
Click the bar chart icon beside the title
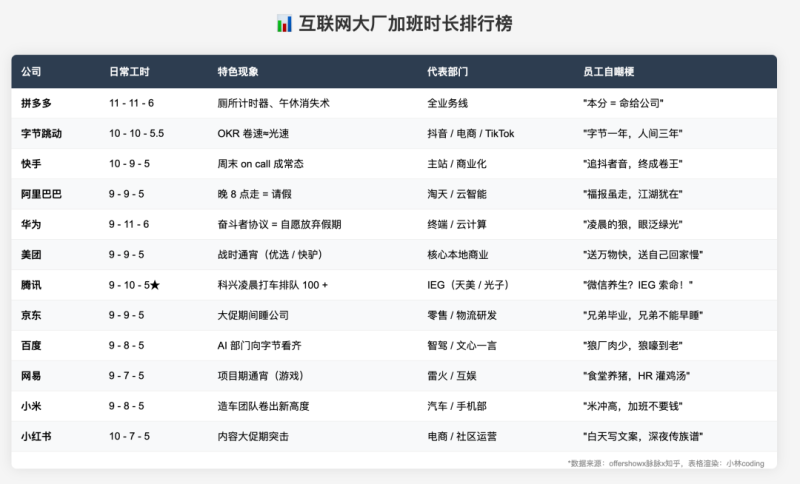284,23
